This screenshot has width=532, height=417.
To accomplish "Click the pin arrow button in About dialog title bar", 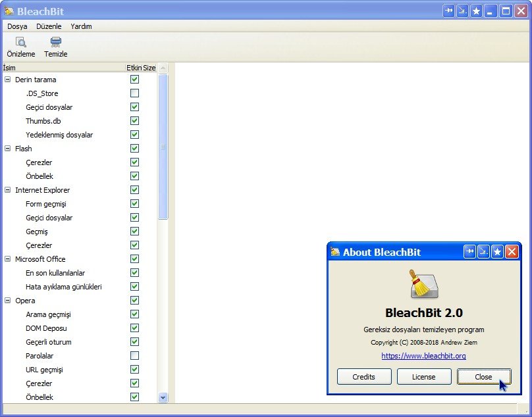I will point(469,252).
